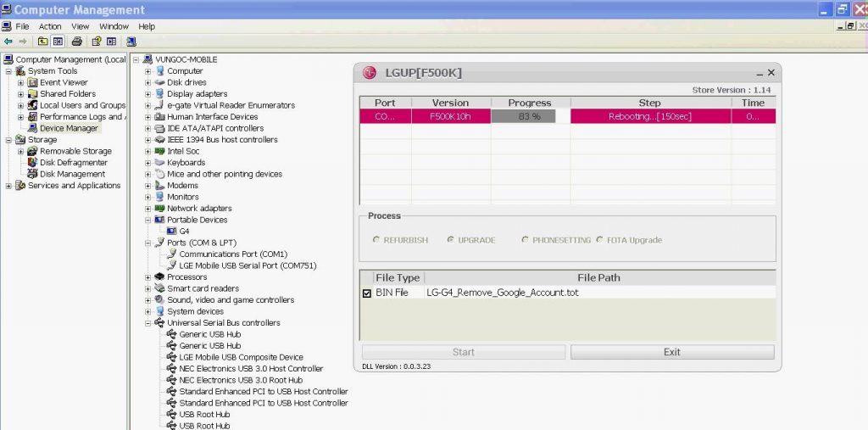Toggle the Show/Hide Console Tree icon

(x=58, y=42)
